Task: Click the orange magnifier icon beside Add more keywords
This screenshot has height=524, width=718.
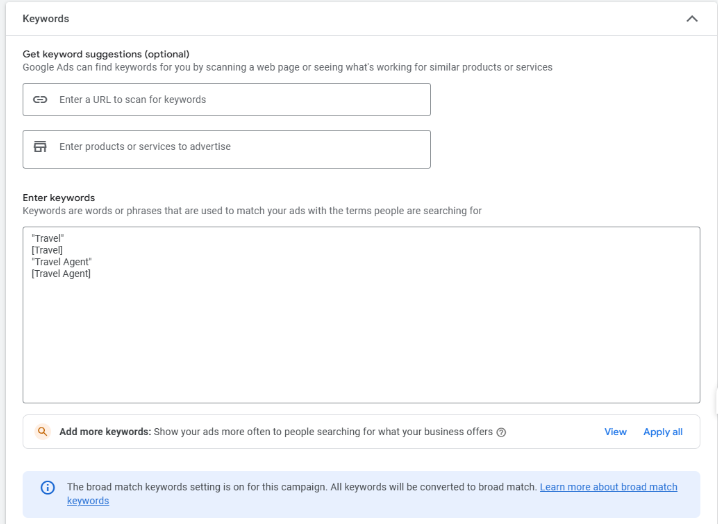Action: (43, 431)
